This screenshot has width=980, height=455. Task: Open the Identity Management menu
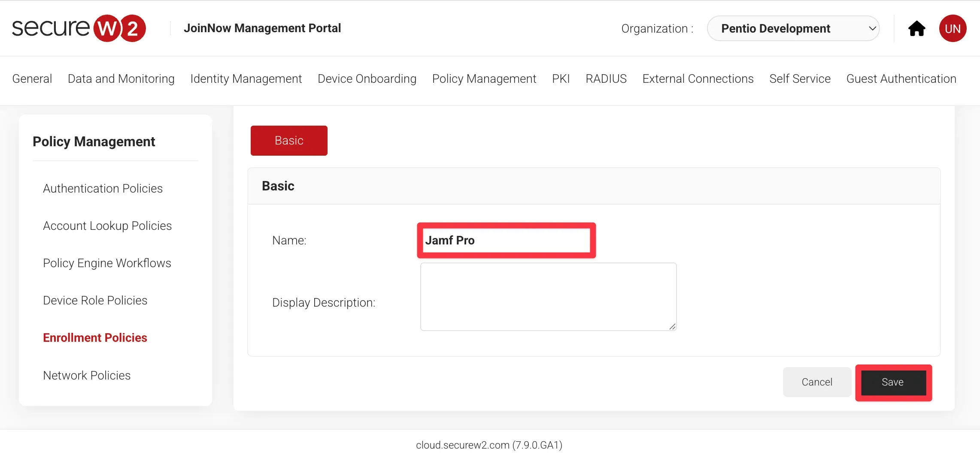click(246, 79)
